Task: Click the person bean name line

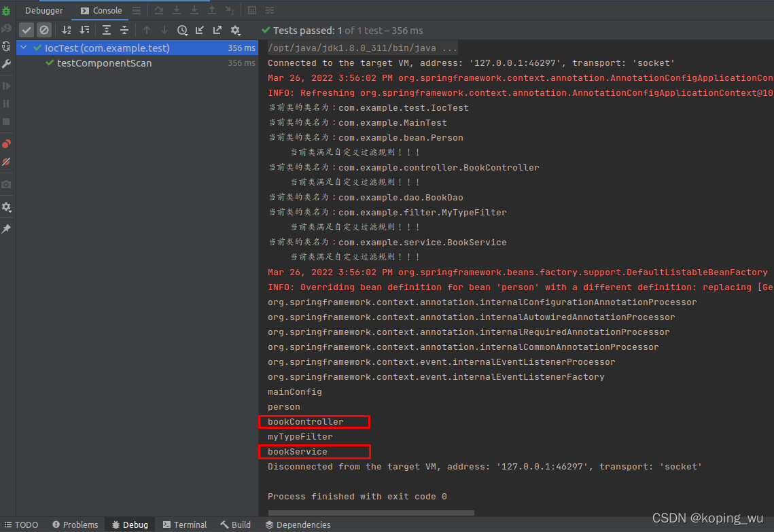Action: click(284, 407)
